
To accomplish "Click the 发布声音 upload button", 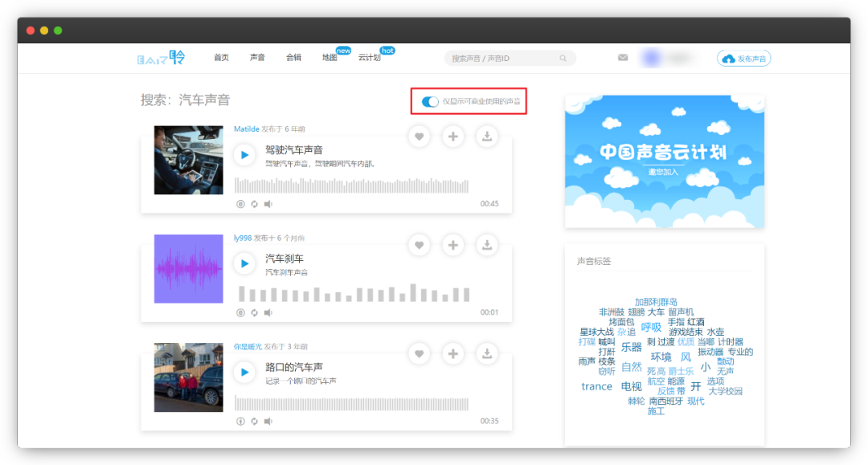I will [743, 58].
